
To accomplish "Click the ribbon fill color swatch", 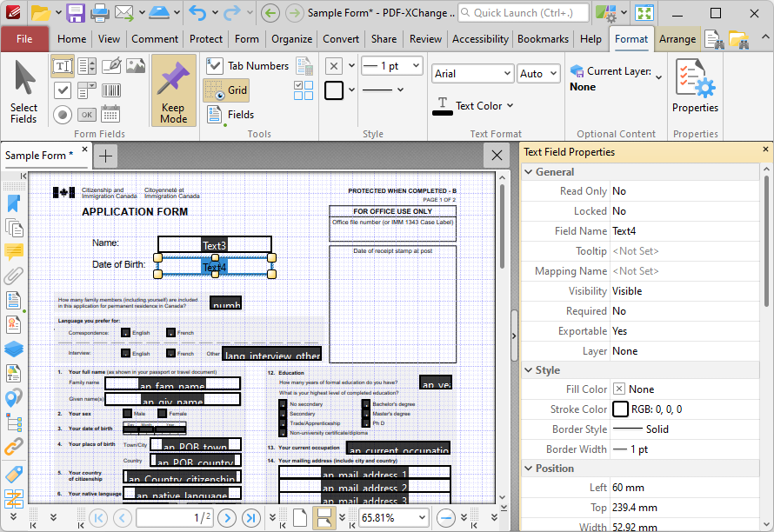I will click(334, 66).
